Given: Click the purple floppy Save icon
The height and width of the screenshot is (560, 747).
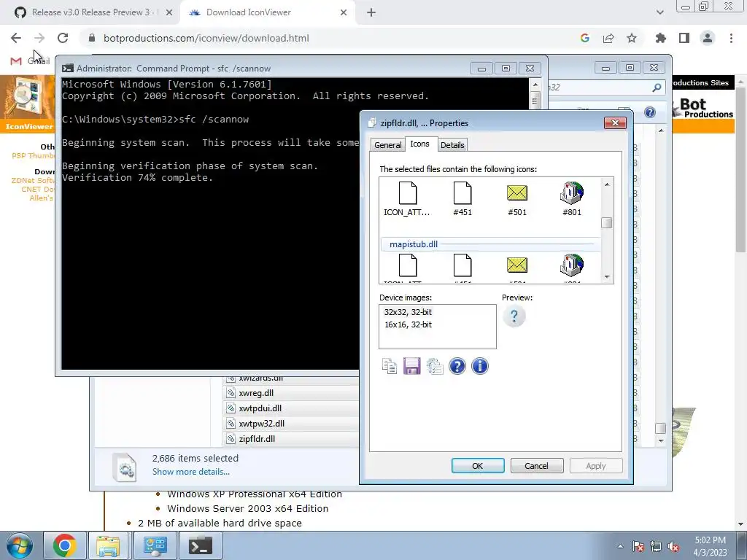Looking at the screenshot, I should (x=411, y=366).
